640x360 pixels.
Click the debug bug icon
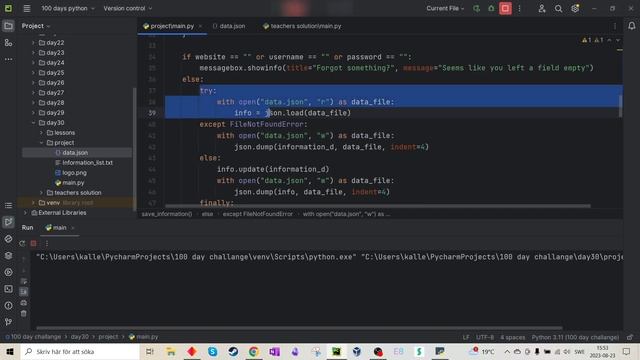[491, 8]
